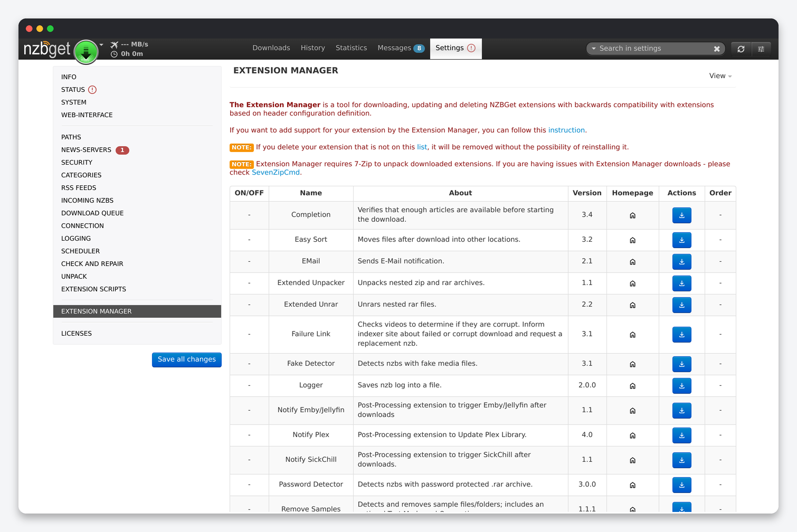Open the CATEGORIES section

click(81, 175)
